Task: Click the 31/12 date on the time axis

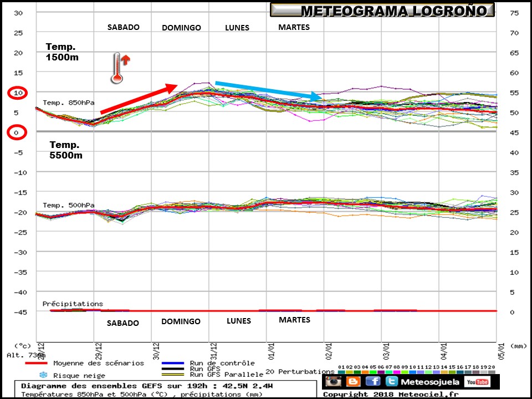Action: point(213,351)
